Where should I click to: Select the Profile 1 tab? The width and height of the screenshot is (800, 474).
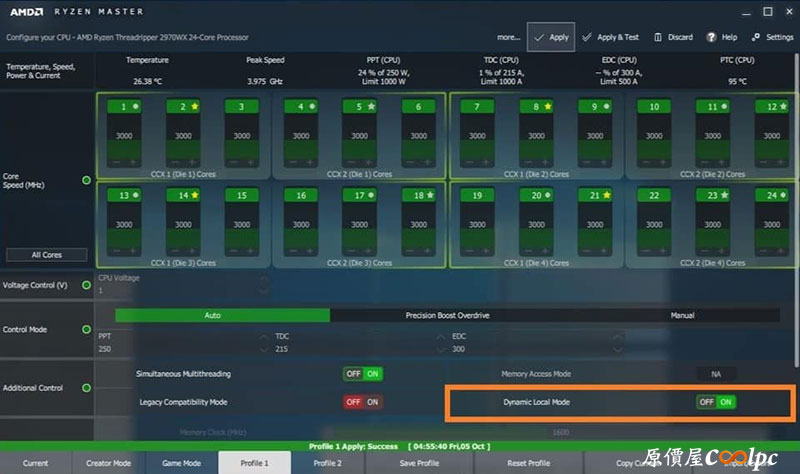(x=255, y=463)
